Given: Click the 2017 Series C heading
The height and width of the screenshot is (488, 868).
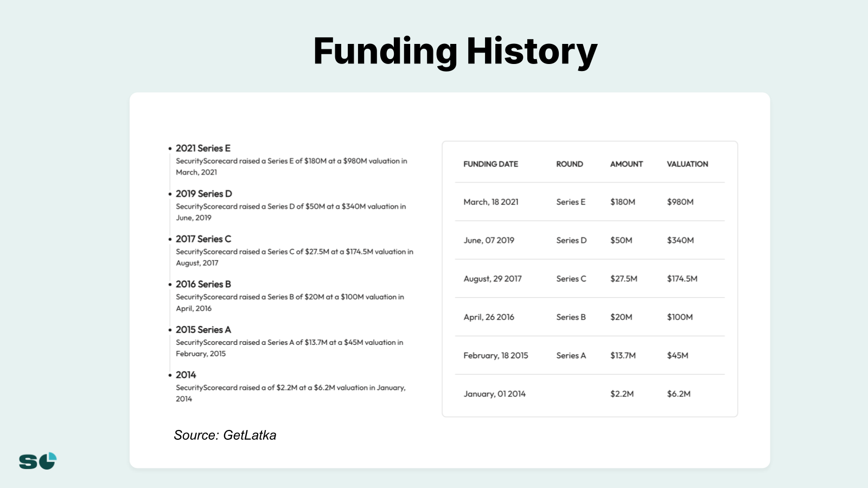Looking at the screenshot, I should click(x=203, y=239).
